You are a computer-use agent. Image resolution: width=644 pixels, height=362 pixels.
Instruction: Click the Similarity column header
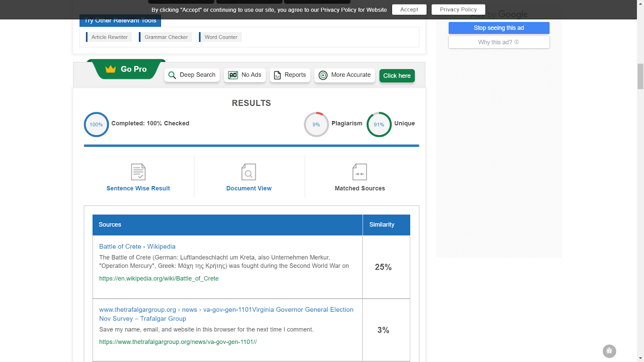coord(386,225)
